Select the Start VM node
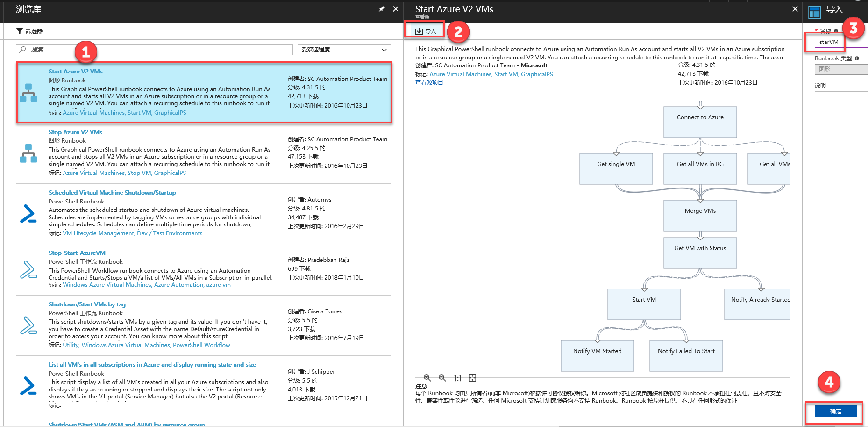 644,304
